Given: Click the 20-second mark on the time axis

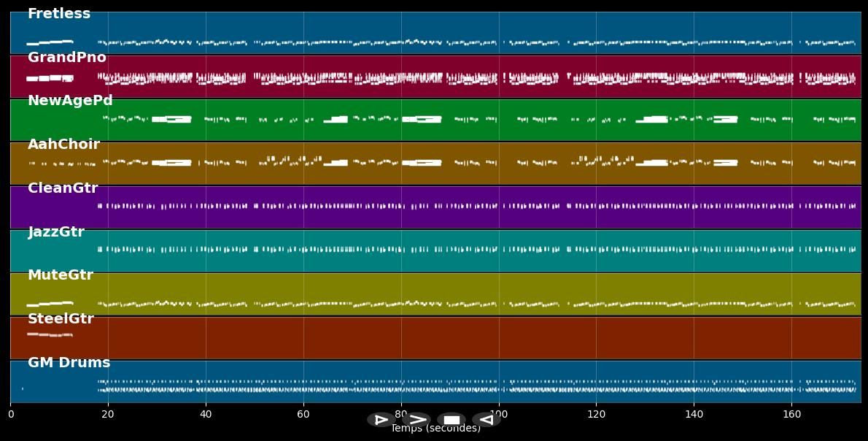Looking at the screenshot, I should click(x=108, y=415).
